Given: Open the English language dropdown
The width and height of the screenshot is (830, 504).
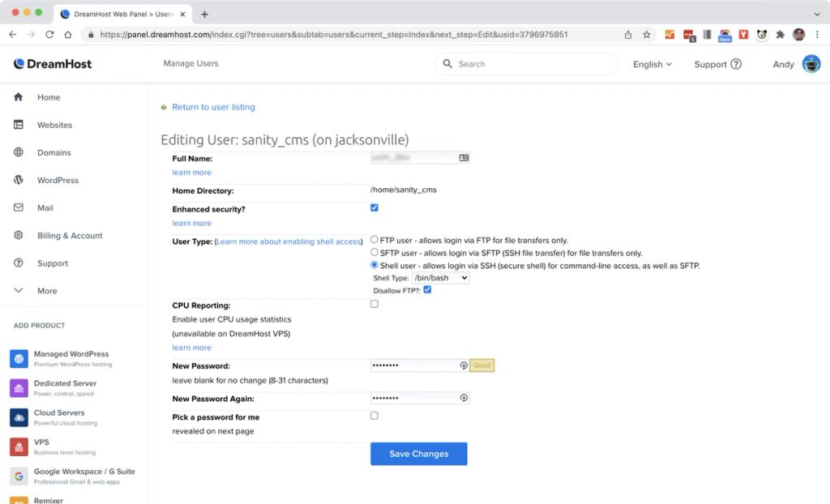Looking at the screenshot, I should 652,64.
